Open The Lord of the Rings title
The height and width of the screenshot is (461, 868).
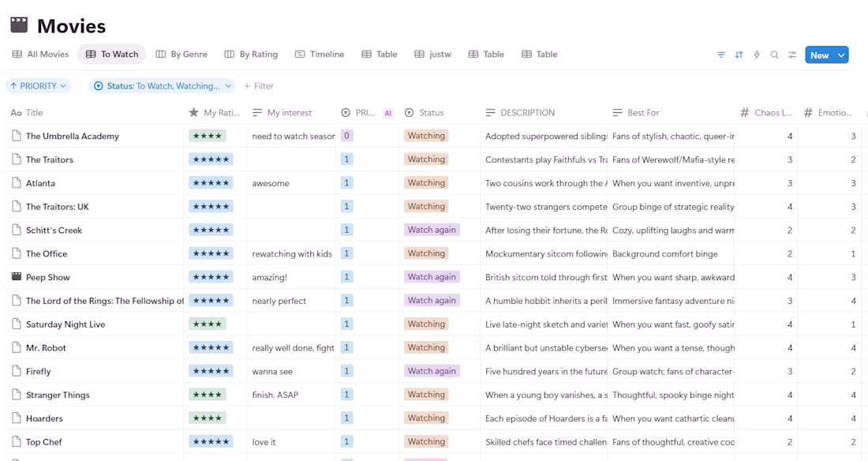point(105,301)
